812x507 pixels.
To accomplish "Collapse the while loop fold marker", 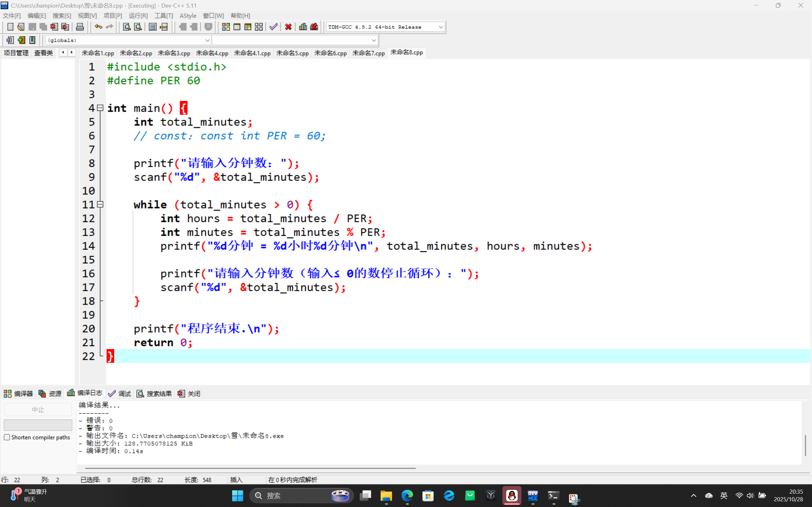I will 100,205.
